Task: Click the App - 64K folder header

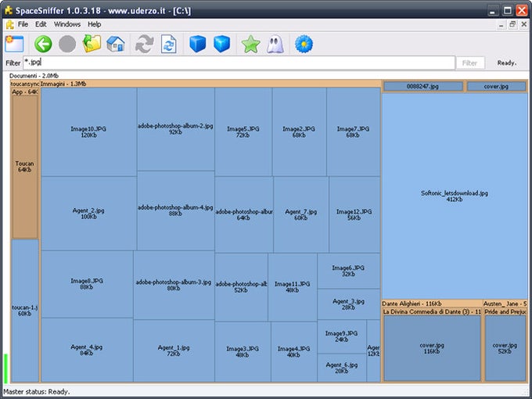Action: click(25, 92)
